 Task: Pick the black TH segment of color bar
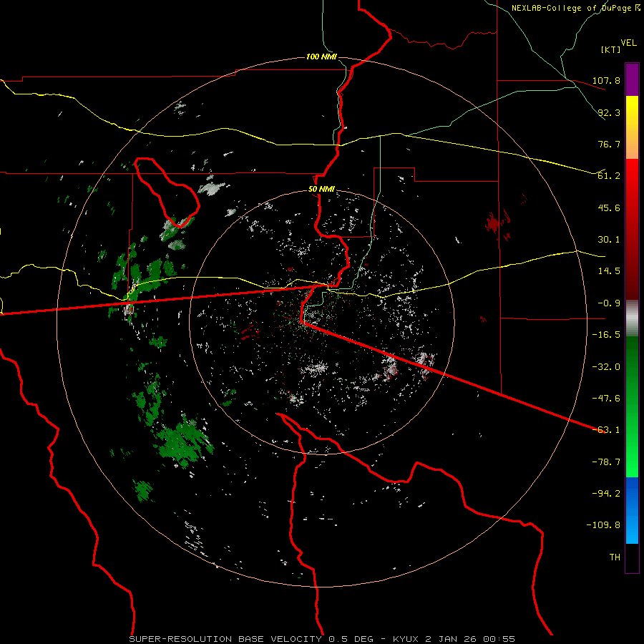click(x=632, y=558)
